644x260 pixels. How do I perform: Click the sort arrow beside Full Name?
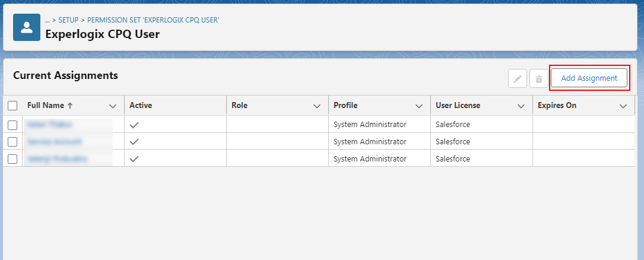pyautogui.click(x=70, y=106)
